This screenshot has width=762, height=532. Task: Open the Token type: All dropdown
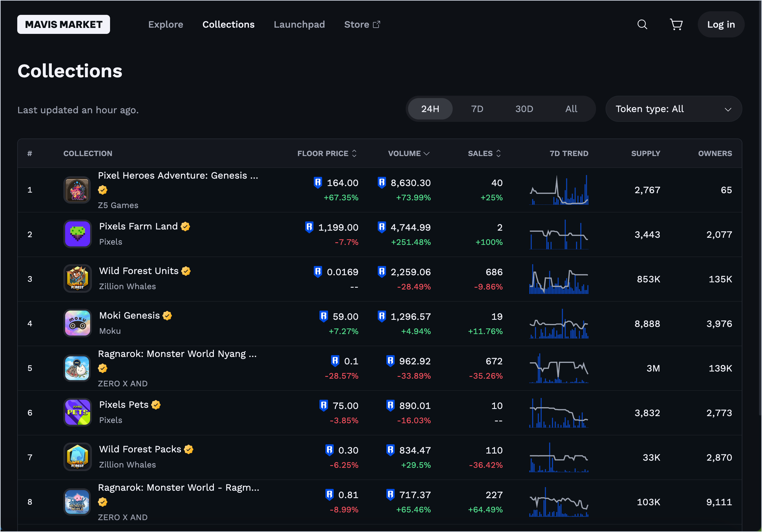point(674,109)
